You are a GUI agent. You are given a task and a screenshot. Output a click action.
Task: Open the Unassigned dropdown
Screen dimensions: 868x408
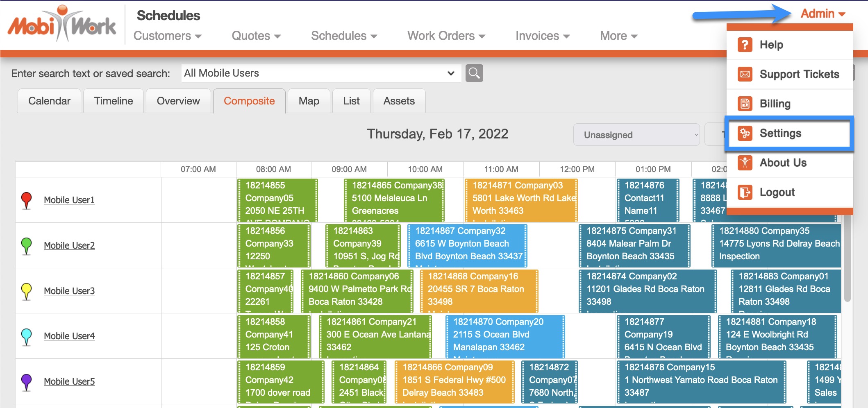[636, 135]
